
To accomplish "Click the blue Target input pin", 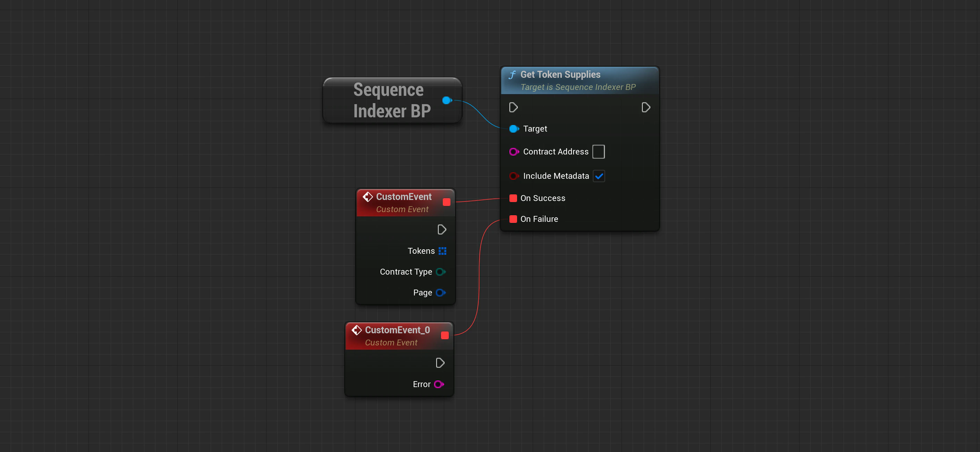I will click(514, 128).
